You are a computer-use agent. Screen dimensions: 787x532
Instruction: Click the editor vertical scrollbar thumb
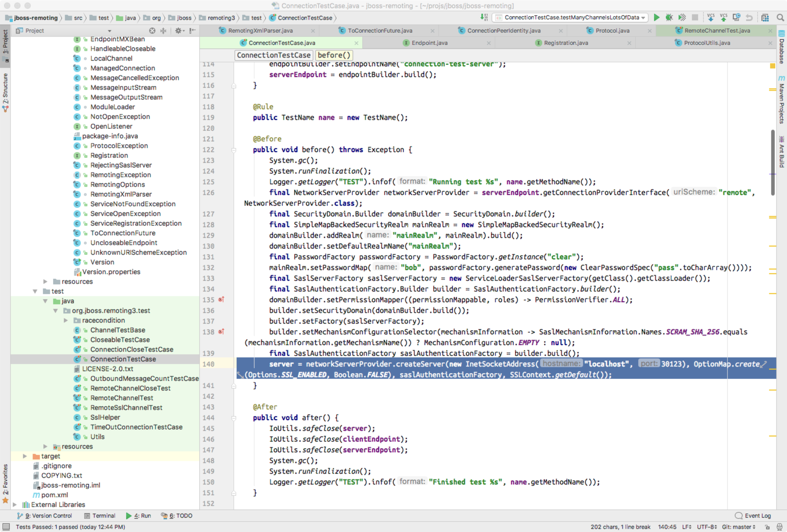coord(772,162)
